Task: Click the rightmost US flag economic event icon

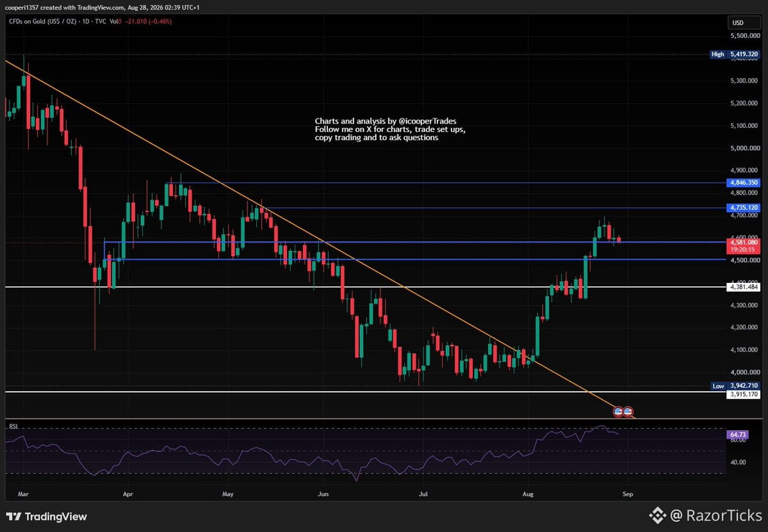Action: pos(628,412)
